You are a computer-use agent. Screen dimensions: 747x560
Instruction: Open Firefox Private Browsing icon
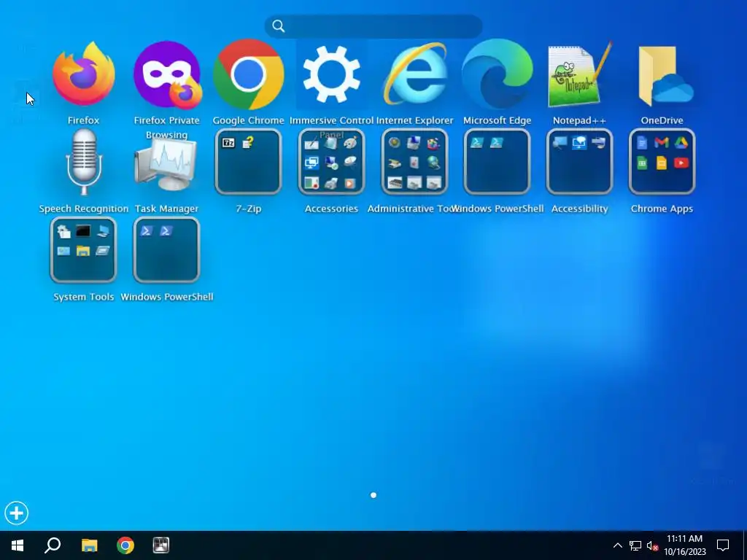167,75
